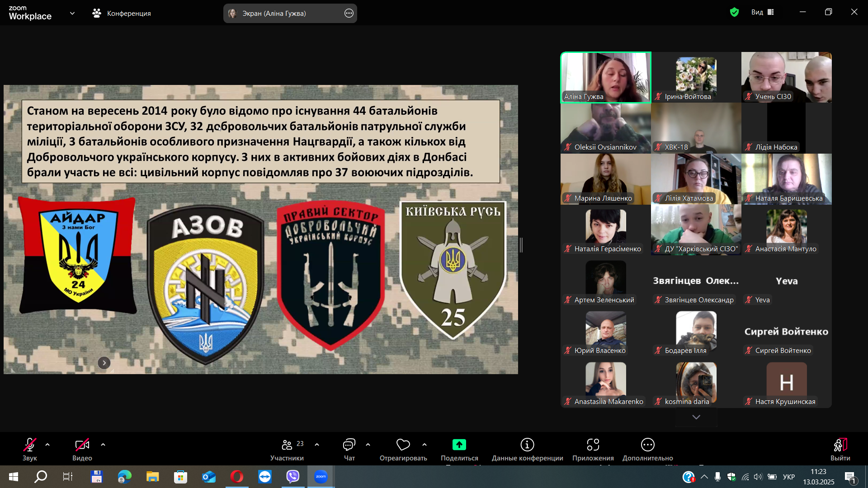Open Opera browser from the taskbar
Viewport: 868px width, 488px height.
237,477
